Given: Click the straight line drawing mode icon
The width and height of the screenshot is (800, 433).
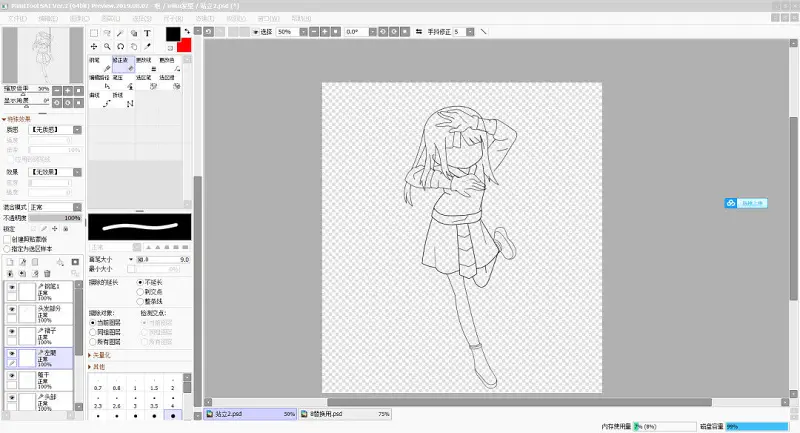Looking at the screenshot, I should [x=483, y=32].
